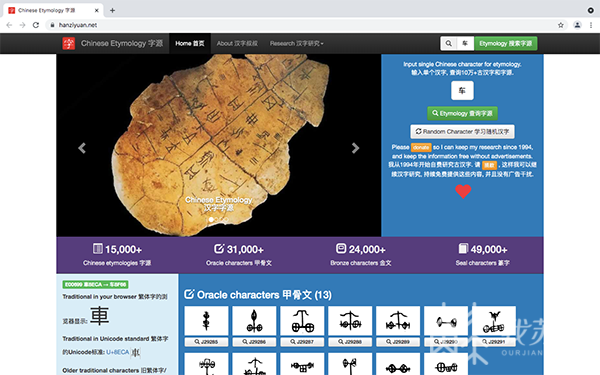Click the hanziyuan.net address bar

pyautogui.click(x=305, y=25)
